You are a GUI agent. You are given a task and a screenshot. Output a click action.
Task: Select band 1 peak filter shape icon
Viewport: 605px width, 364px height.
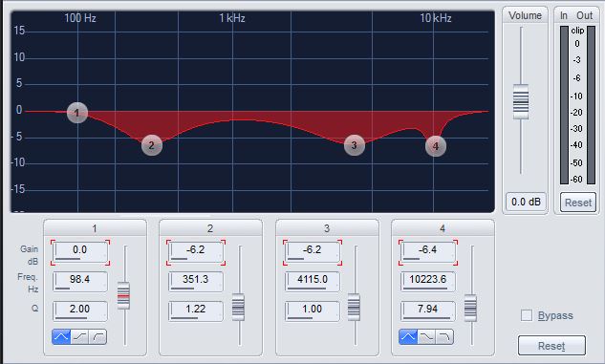click(61, 337)
